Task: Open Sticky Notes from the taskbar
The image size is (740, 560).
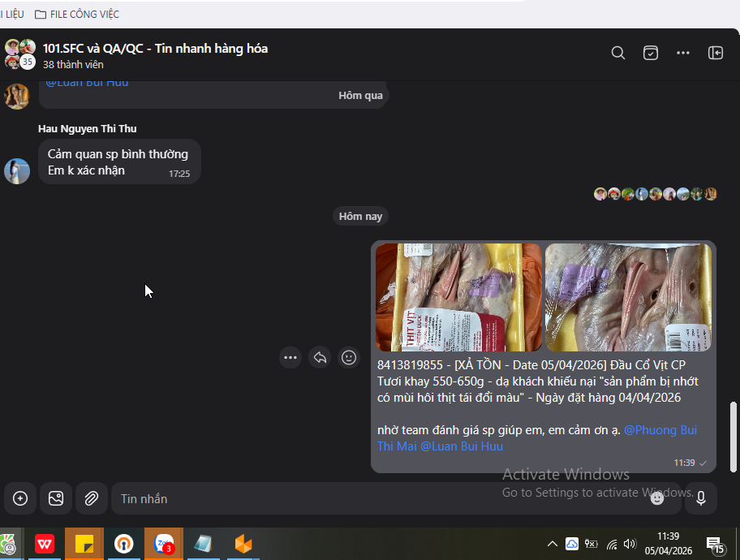Action: (x=84, y=544)
